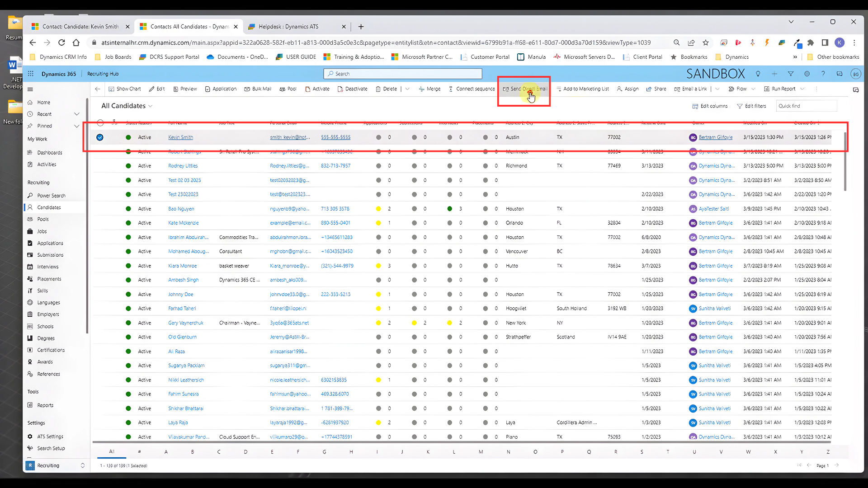Click the Merge command
868x488 pixels.
click(429, 89)
